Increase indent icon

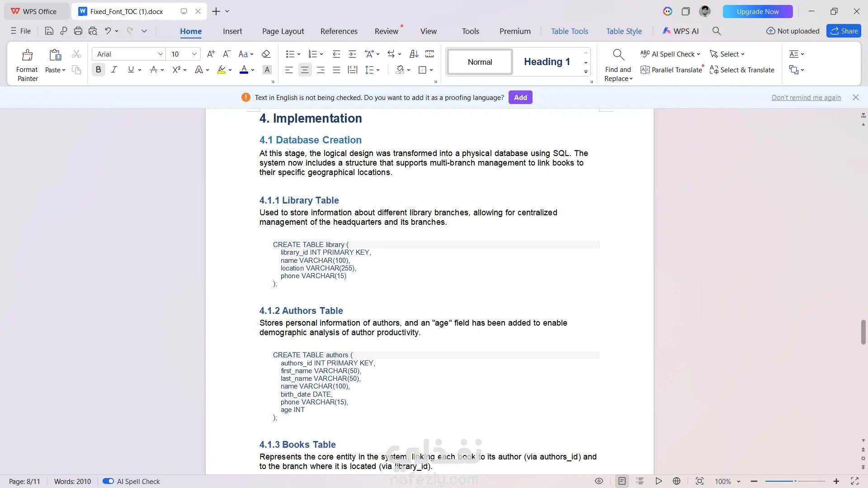point(353,54)
